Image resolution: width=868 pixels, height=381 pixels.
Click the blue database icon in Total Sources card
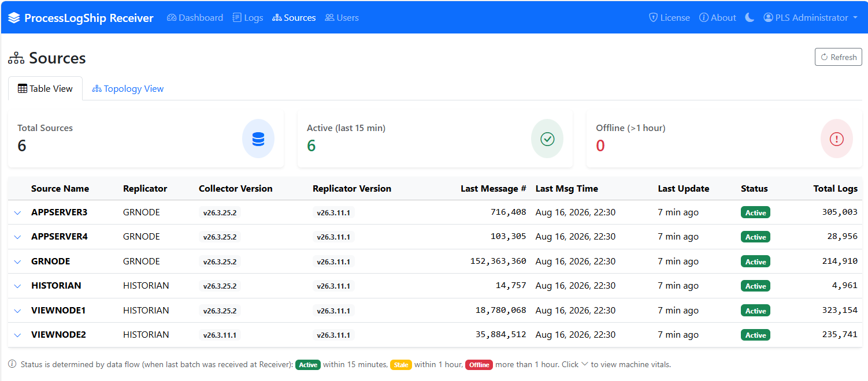coord(258,139)
